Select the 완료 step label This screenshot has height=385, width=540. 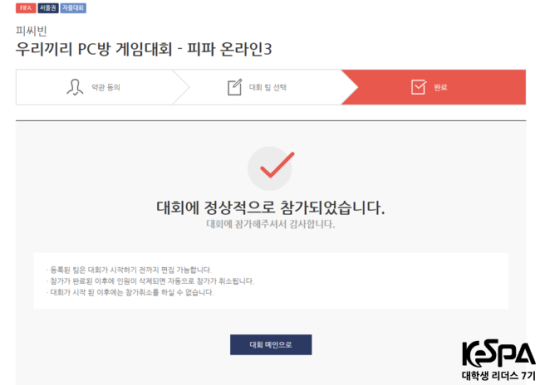(440, 87)
